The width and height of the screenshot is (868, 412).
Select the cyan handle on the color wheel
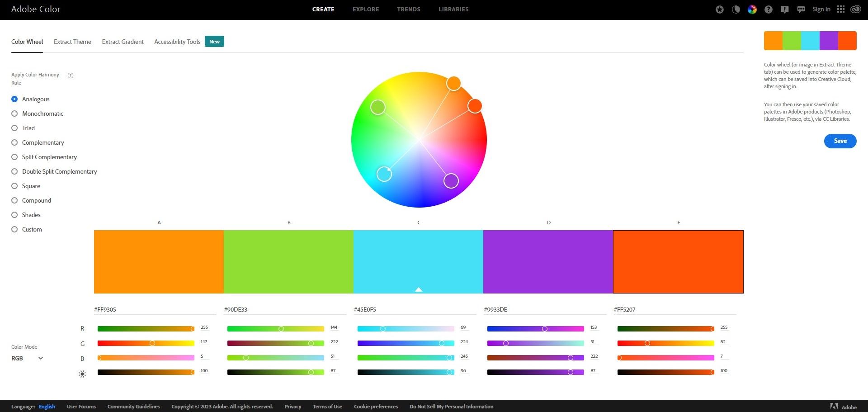[x=384, y=174]
